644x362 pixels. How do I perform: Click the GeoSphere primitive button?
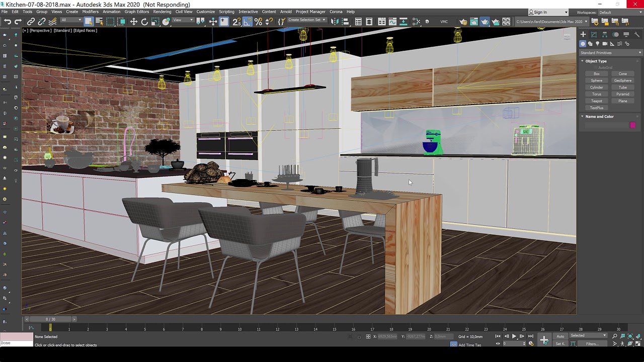622,80
